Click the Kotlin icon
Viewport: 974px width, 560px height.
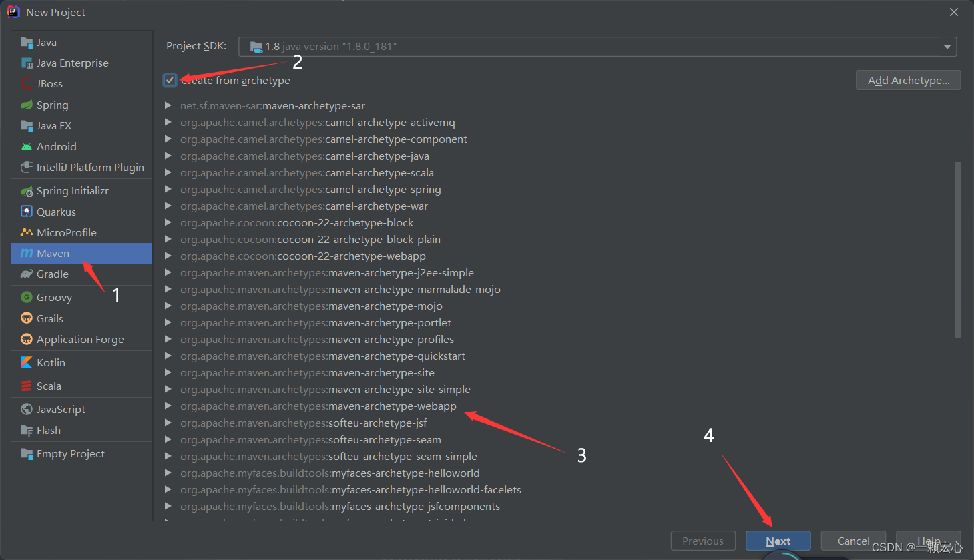pyautogui.click(x=27, y=362)
